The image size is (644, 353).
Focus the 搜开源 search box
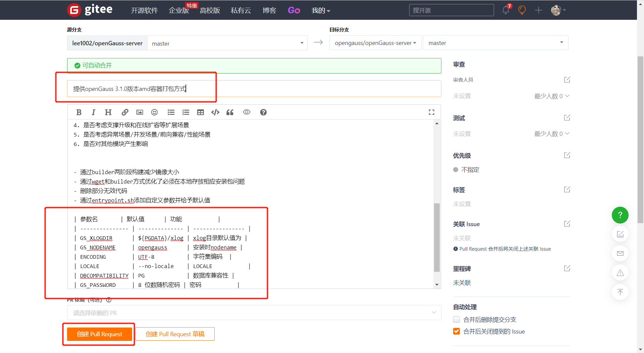451,10
